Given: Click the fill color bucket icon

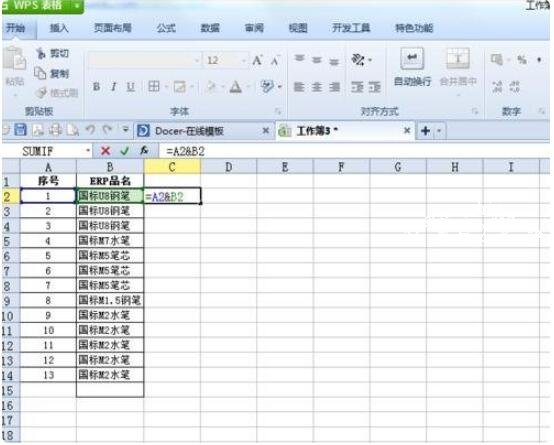Looking at the screenshot, I should 211,87.
